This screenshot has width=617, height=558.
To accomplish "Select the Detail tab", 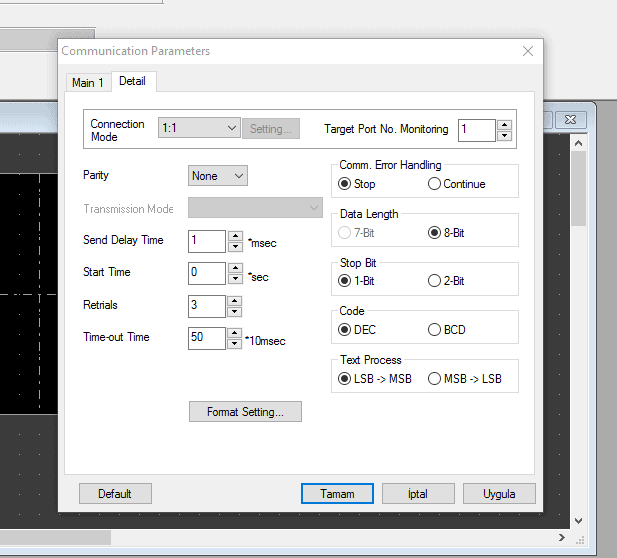I will (x=132, y=81).
